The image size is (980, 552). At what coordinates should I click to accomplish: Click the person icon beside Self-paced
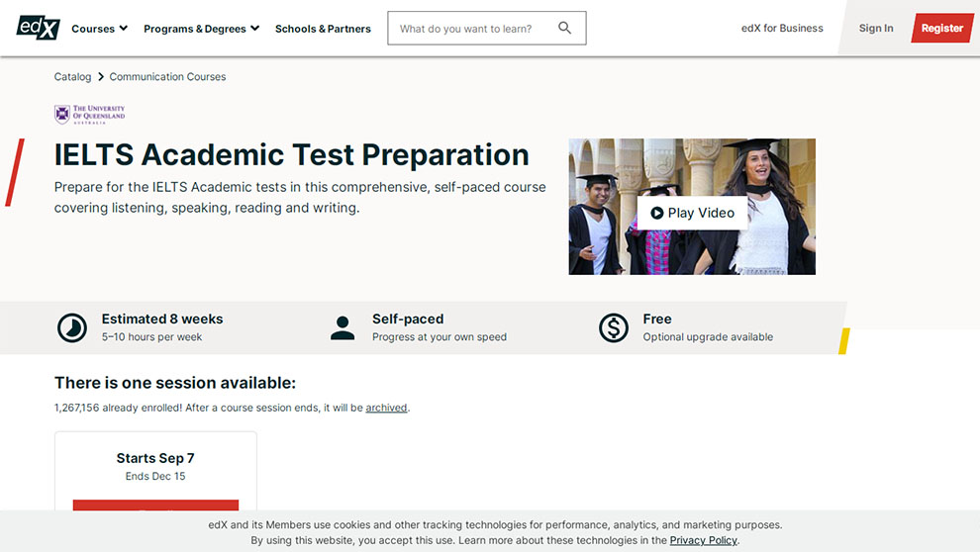click(343, 327)
